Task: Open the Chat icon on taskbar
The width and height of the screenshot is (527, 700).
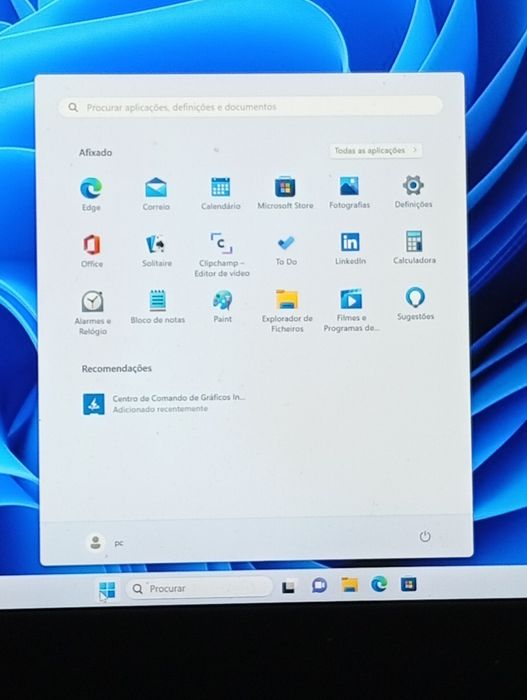Action: 319,585
